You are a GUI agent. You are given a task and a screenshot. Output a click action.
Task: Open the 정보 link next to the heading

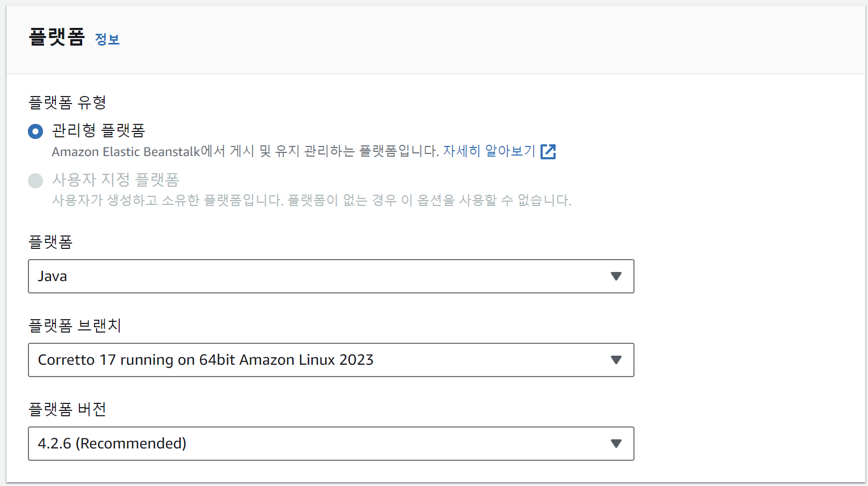pos(107,40)
